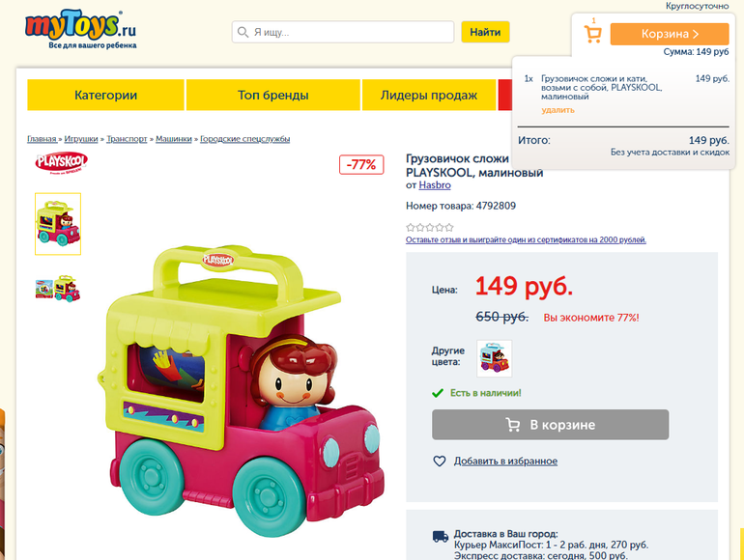Open the Hasbro manufacturer link
The width and height of the screenshot is (744, 560).
[x=435, y=185]
